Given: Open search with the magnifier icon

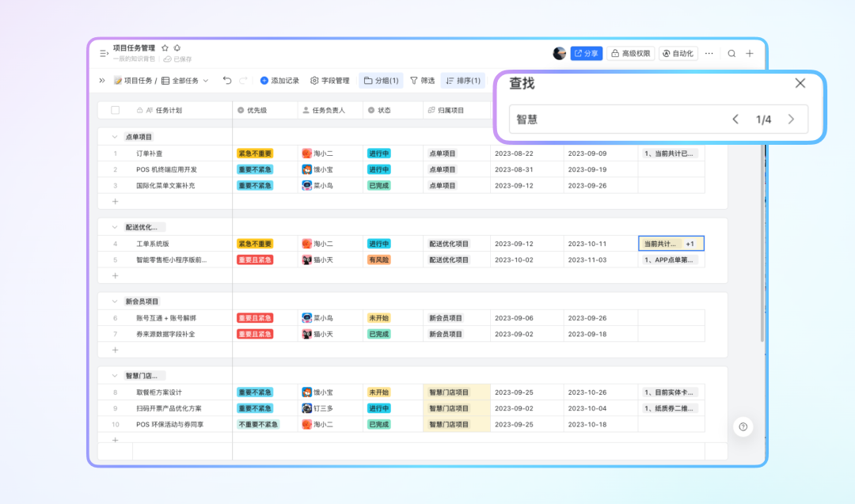Looking at the screenshot, I should pos(731,54).
